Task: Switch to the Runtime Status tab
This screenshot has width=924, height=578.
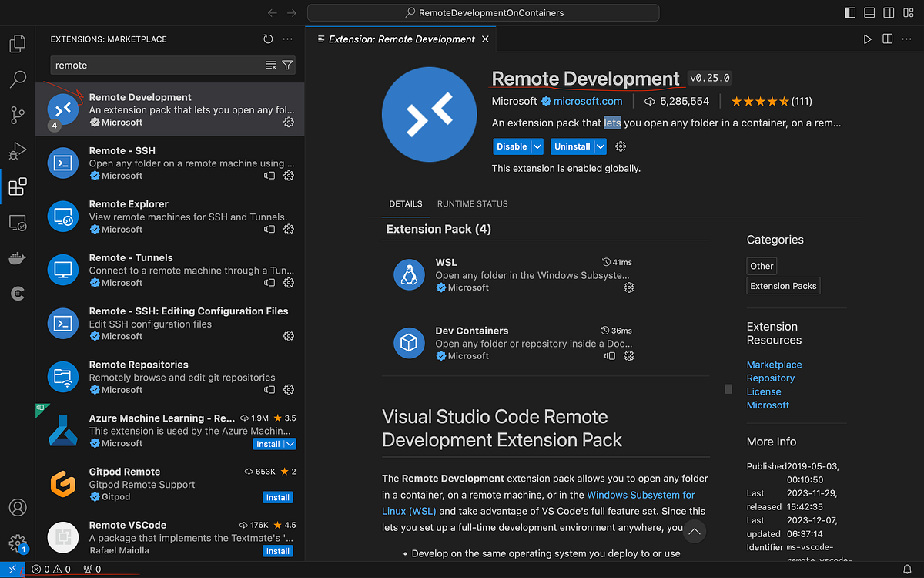Action: click(473, 204)
